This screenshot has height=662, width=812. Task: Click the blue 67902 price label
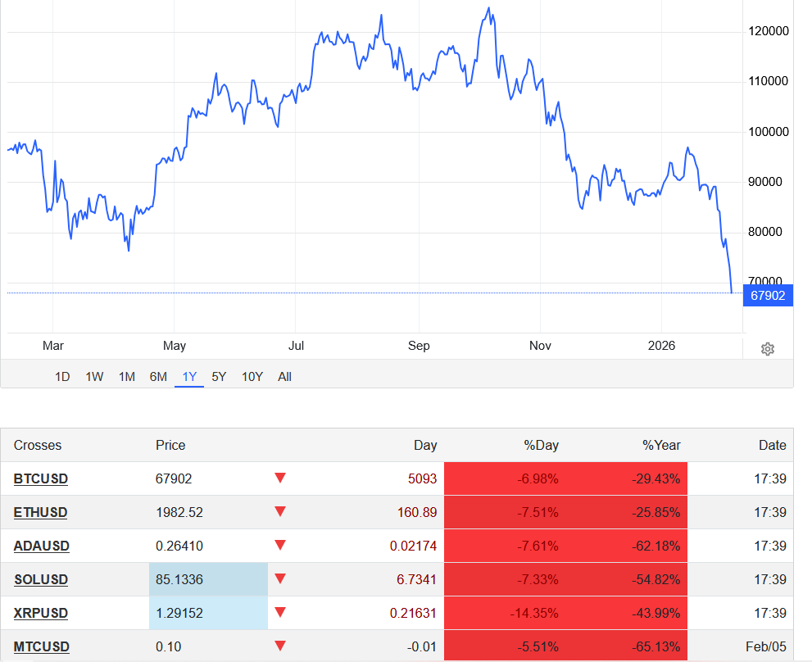click(768, 295)
